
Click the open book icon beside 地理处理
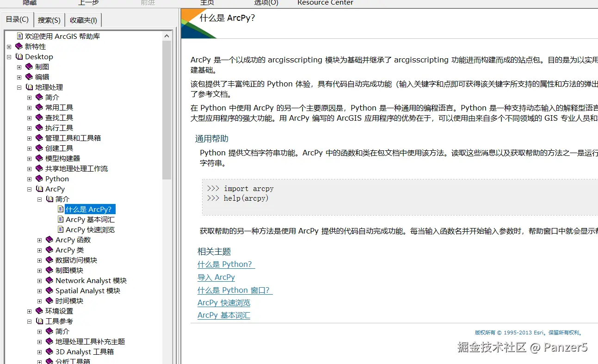(29, 87)
